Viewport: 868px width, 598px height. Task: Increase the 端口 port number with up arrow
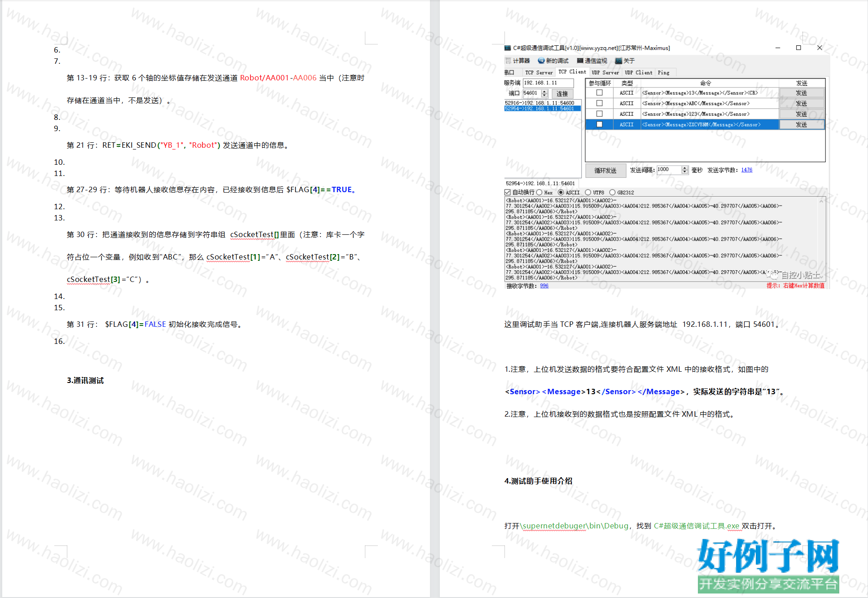544,91
